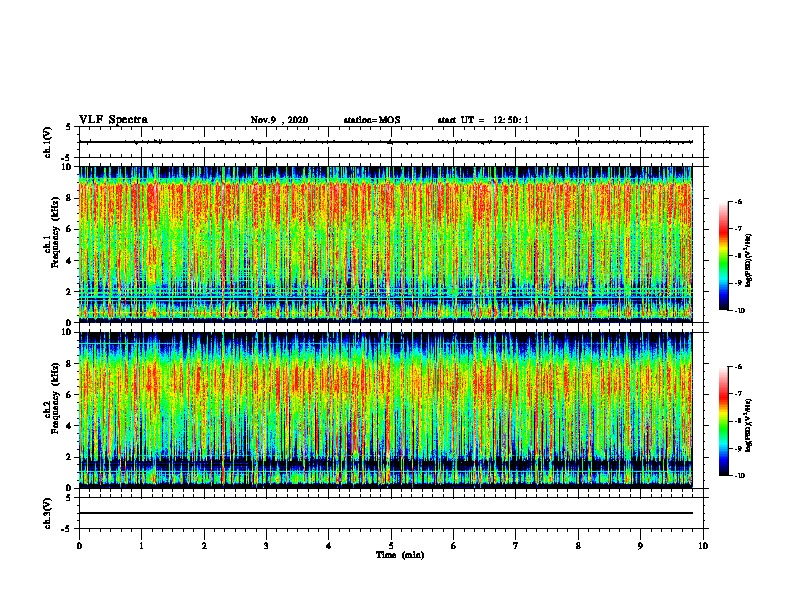
Task: Click the "4" kHz tick of ch.1 spectrogram
Action: (69, 261)
